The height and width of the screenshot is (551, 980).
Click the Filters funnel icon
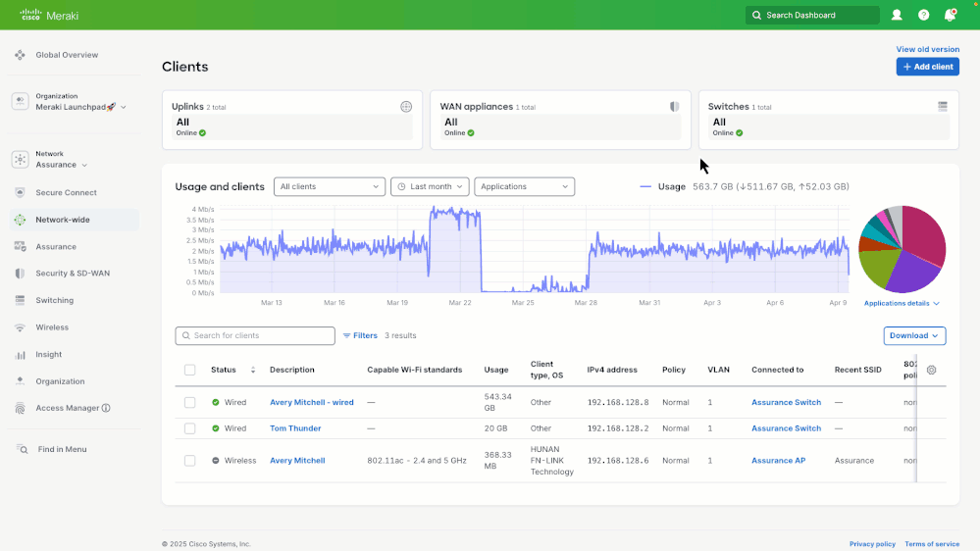point(346,335)
